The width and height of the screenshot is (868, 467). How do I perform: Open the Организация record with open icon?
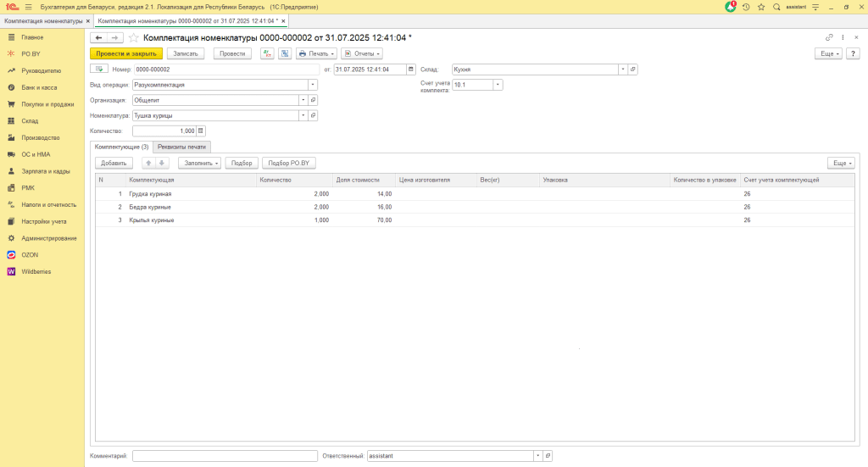(313, 100)
